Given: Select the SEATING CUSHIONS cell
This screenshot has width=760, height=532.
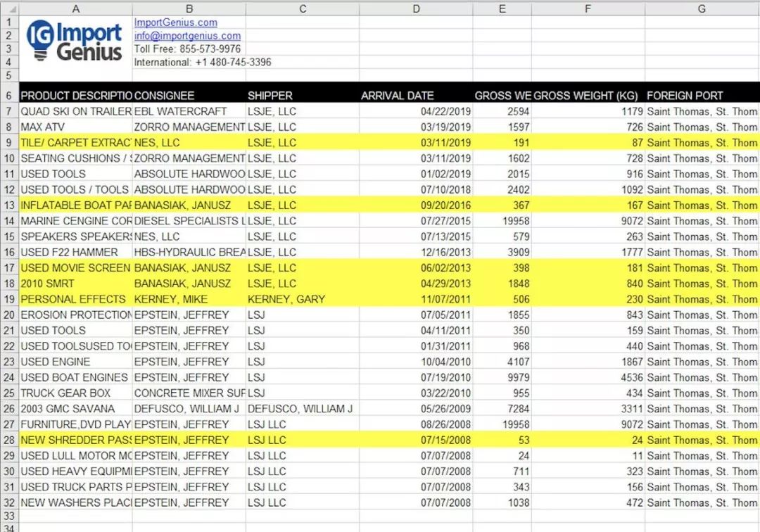Looking at the screenshot, I should coord(75,158).
